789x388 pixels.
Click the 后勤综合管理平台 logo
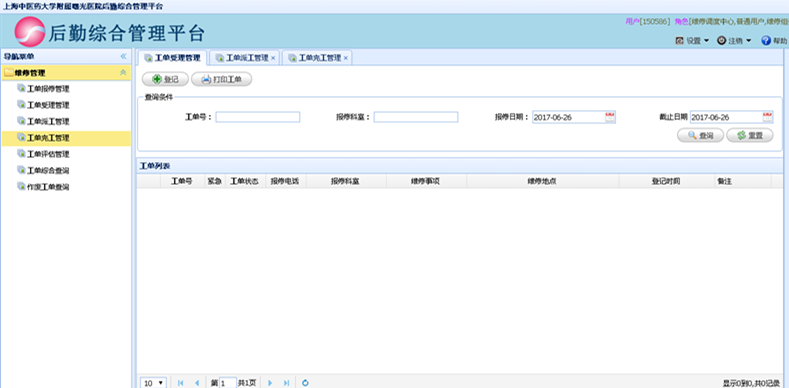click(110, 33)
